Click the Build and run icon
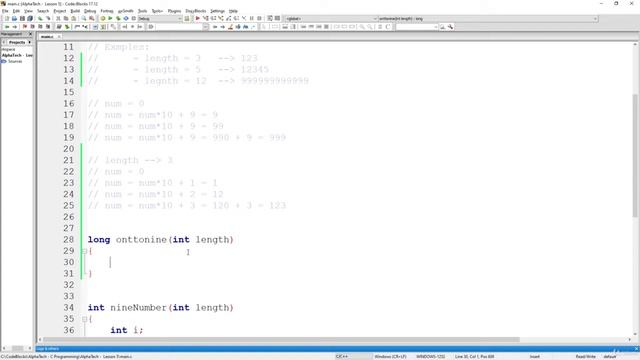This screenshot has height=360, width=640. pos(118,18)
